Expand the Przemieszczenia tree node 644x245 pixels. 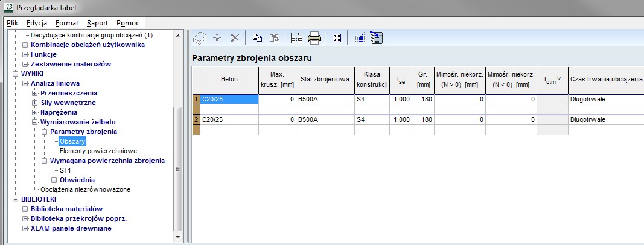point(35,93)
